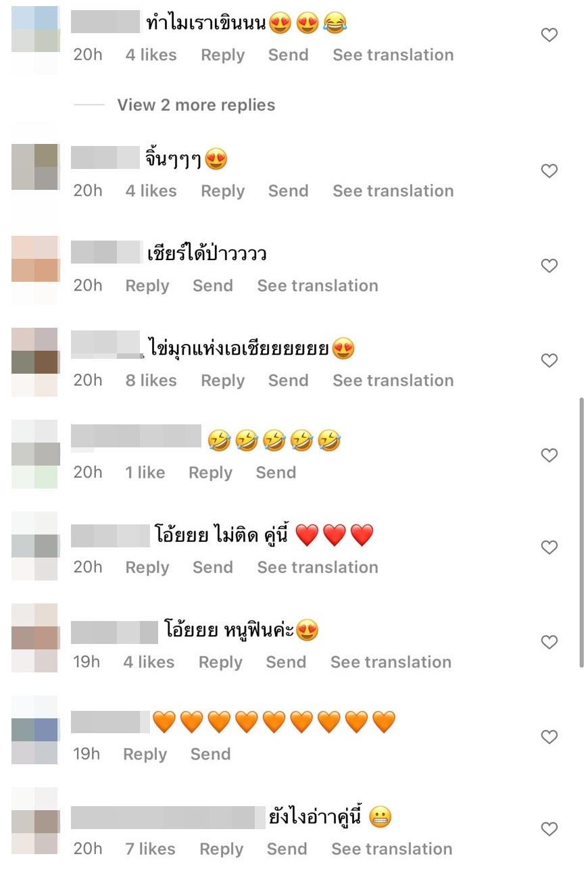Screen dimensions: 588x869
Task: Send the เชียร์ได้ป่าวววว comment
Action: [212, 285]
